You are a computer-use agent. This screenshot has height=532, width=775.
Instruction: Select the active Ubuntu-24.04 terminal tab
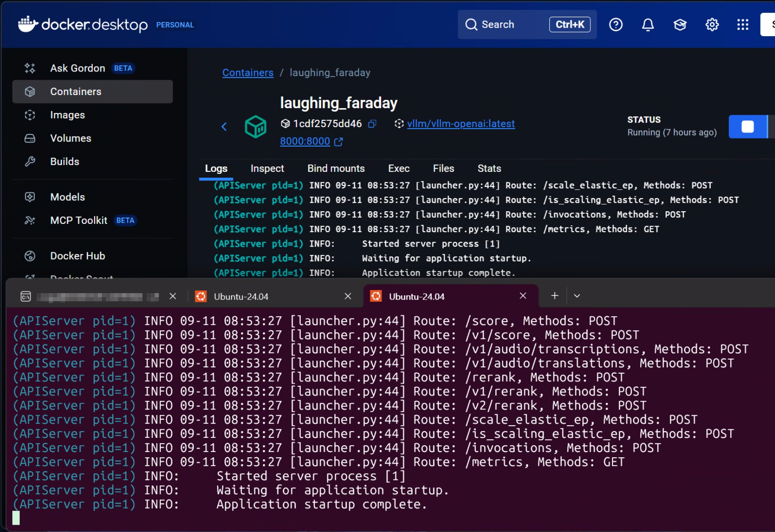coord(451,296)
